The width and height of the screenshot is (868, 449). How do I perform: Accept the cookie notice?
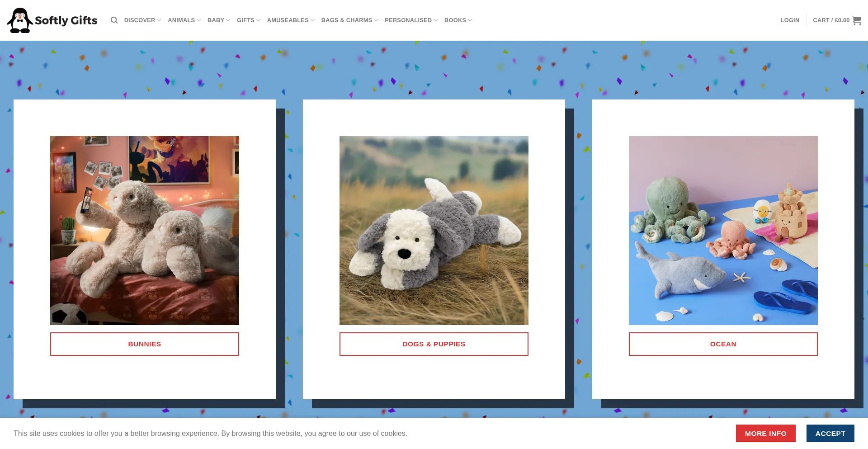[830, 433]
